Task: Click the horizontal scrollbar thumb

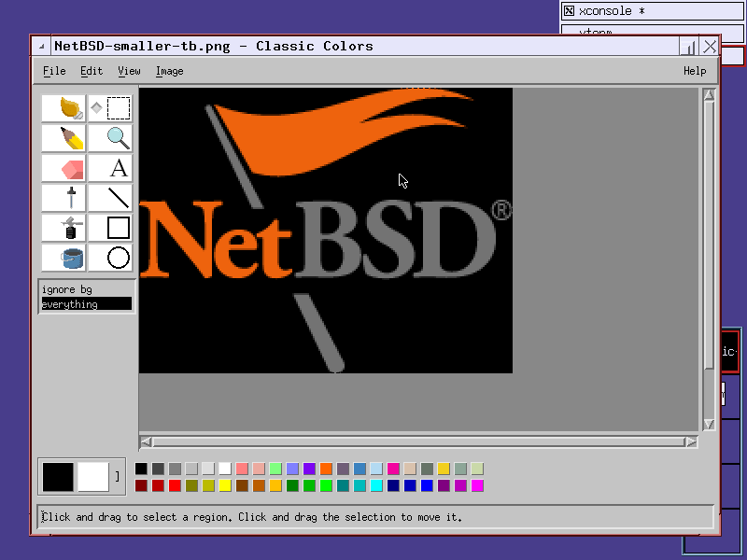Action: click(418, 441)
